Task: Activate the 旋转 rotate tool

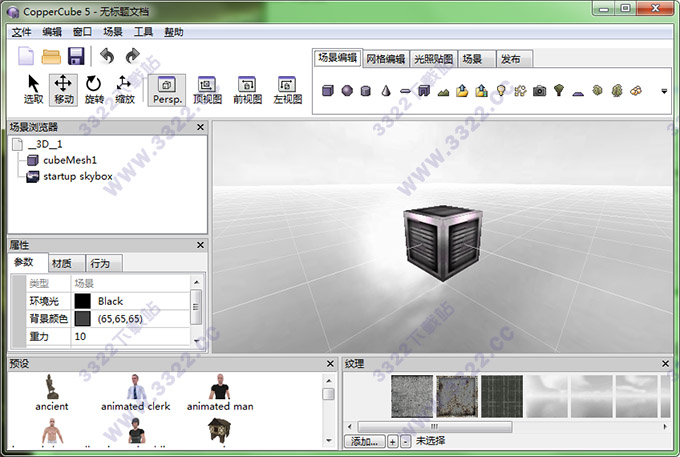Action: [x=94, y=89]
